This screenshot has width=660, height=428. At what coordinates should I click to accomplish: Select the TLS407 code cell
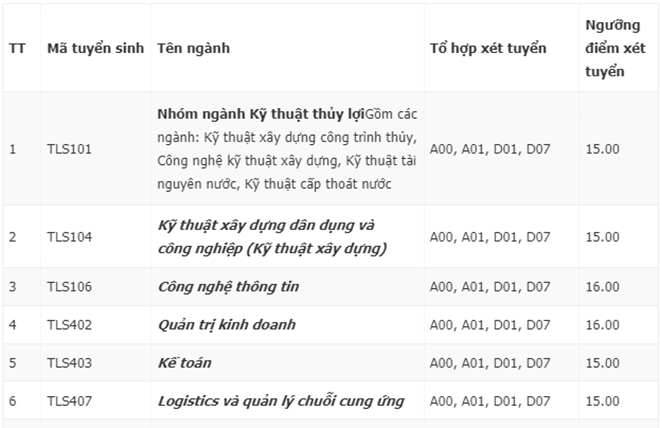click(69, 401)
